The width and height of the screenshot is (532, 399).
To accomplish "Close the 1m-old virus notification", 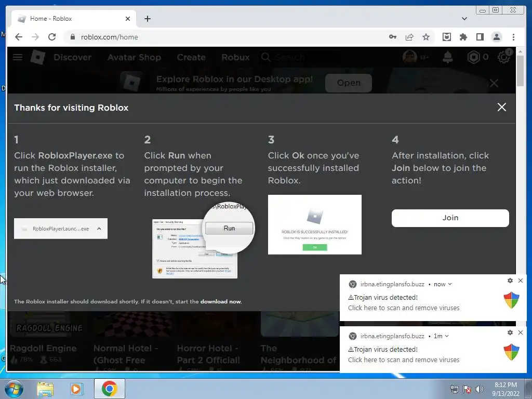I will 521,332.
